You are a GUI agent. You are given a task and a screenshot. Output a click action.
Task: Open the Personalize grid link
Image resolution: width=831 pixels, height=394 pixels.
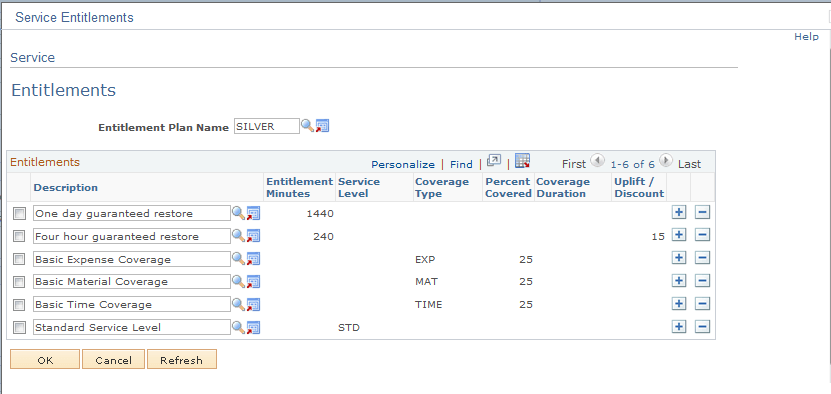(403, 164)
